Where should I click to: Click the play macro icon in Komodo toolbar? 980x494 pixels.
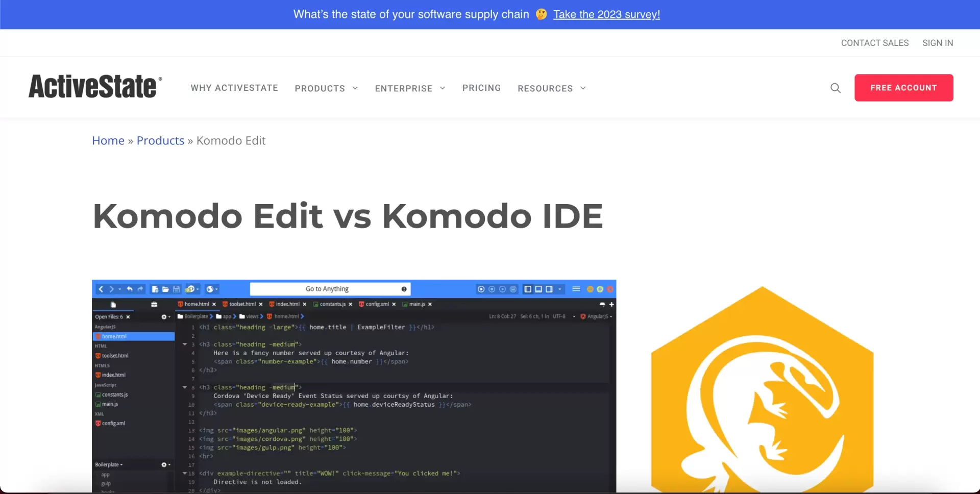click(x=502, y=289)
